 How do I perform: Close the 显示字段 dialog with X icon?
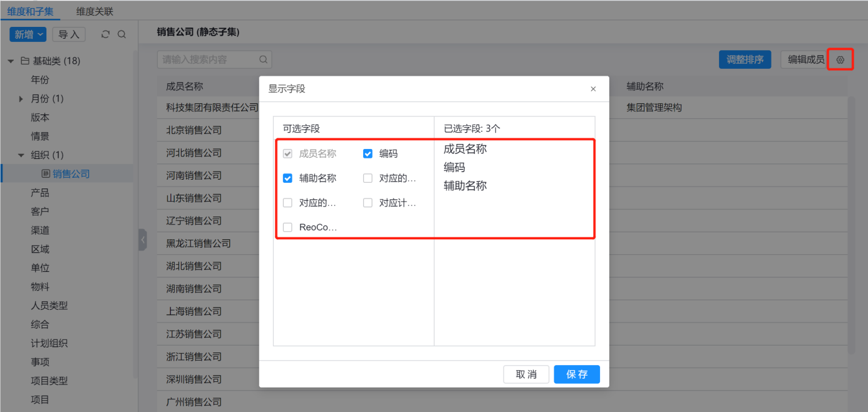pos(593,89)
